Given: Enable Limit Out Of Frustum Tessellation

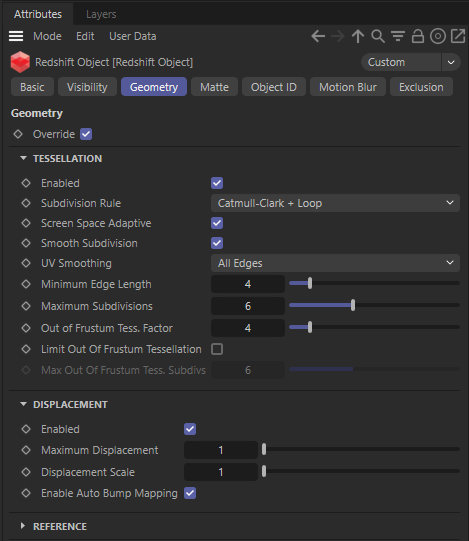Looking at the screenshot, I should (x=217, y=349).
